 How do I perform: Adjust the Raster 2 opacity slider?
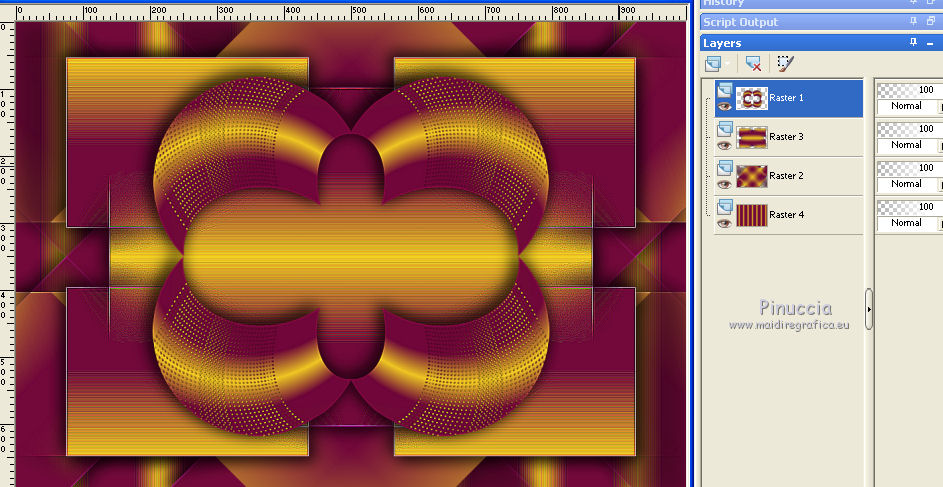coord(909,168)
